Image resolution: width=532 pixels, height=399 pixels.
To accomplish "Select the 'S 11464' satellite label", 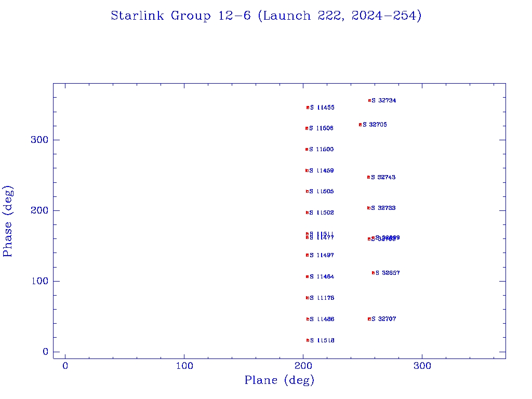I will pos(322,276).
